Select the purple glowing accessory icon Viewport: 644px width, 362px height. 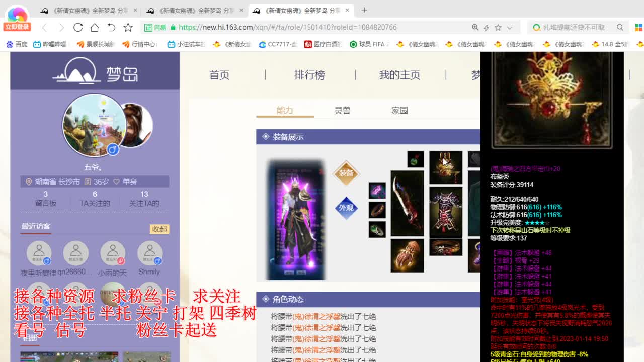coord(377,191)
